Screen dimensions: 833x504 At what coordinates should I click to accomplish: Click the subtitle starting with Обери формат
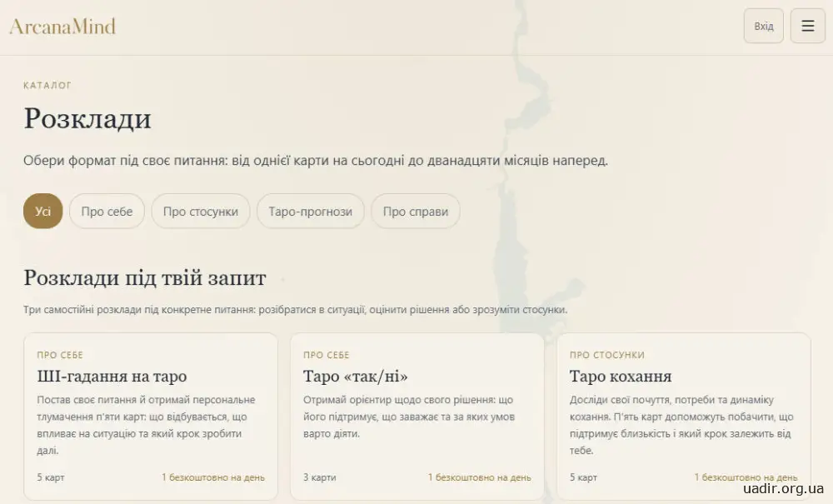click(x=316, y=160)
